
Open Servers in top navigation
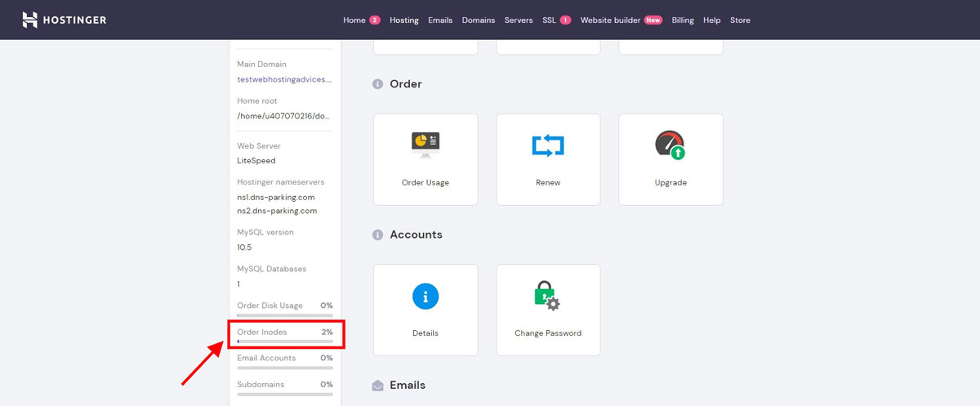coord(519,20)
